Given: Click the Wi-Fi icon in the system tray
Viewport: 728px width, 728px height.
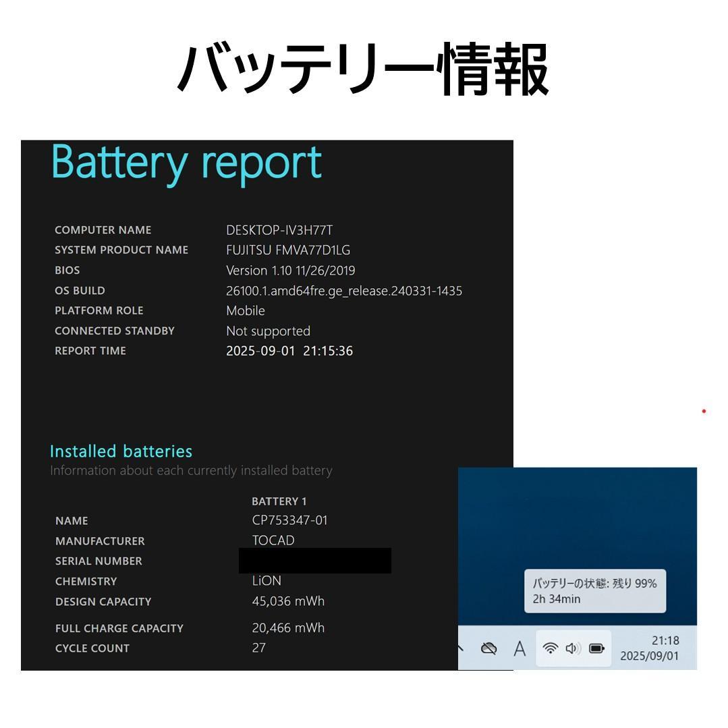Looking at the screenshot, I should coord(551,648).
